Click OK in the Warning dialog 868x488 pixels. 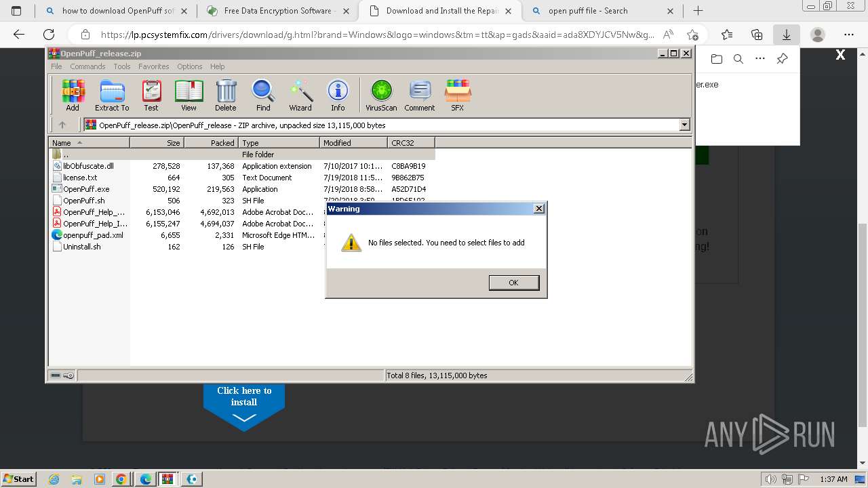point(514,283)
